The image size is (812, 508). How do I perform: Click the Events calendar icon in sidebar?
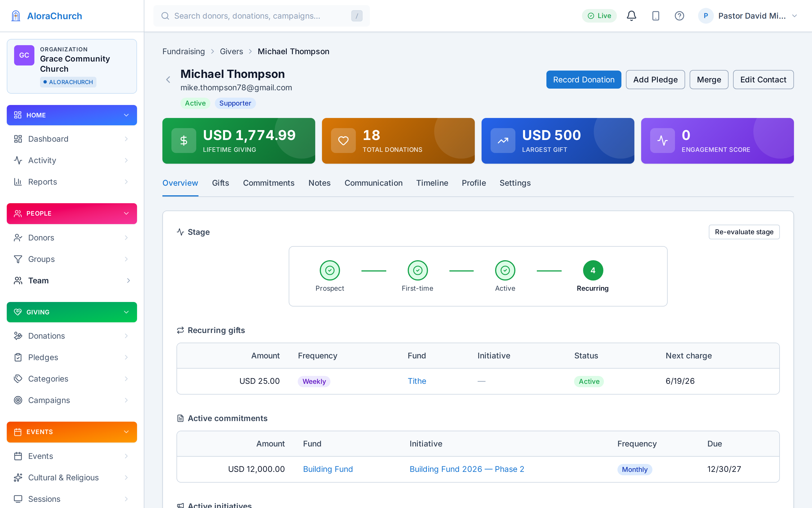click(18, 456)
